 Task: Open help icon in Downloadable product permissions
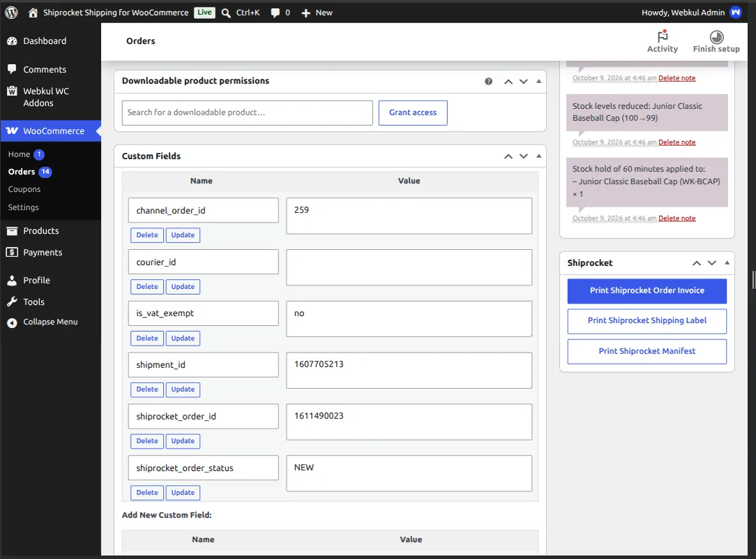pyautogui.click(x=488, y=82)
